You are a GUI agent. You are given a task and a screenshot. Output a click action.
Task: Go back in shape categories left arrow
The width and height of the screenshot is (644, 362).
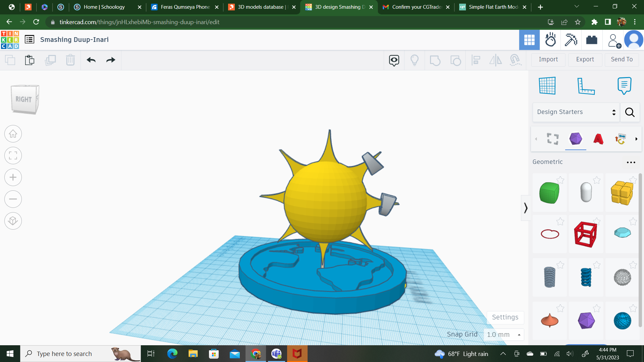(x=536, y=139)
